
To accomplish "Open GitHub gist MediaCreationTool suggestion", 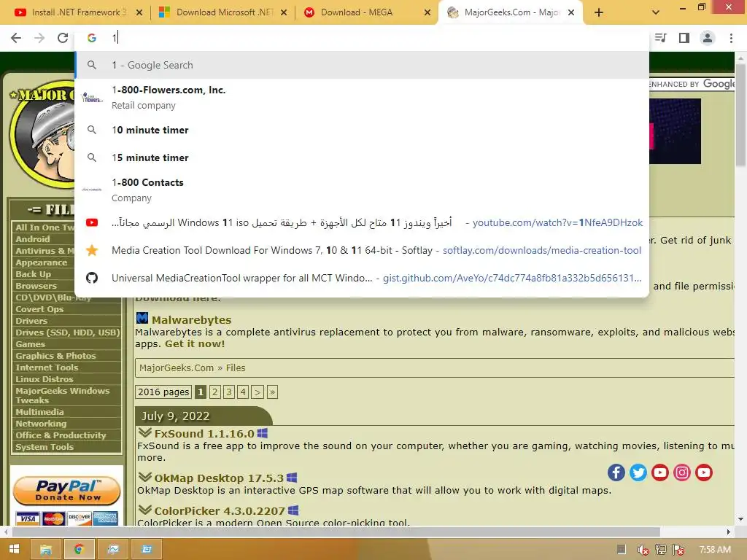I will 362,278.
